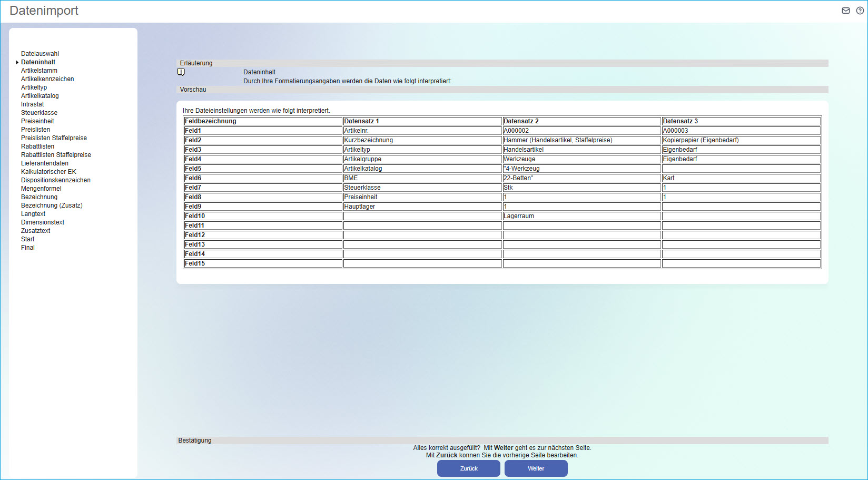Click cell containing A000003
Image resolution: width=868 pixels, height=480 pixels.
tap(675, 131)
